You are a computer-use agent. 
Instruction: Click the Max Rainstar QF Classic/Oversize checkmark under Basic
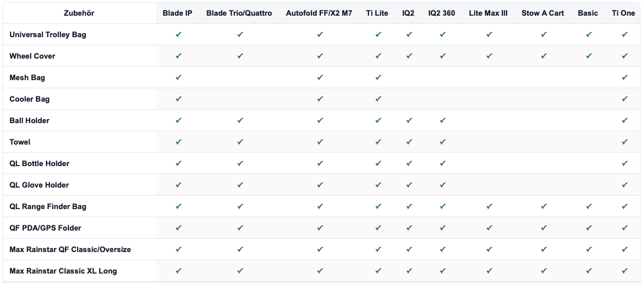589,249
